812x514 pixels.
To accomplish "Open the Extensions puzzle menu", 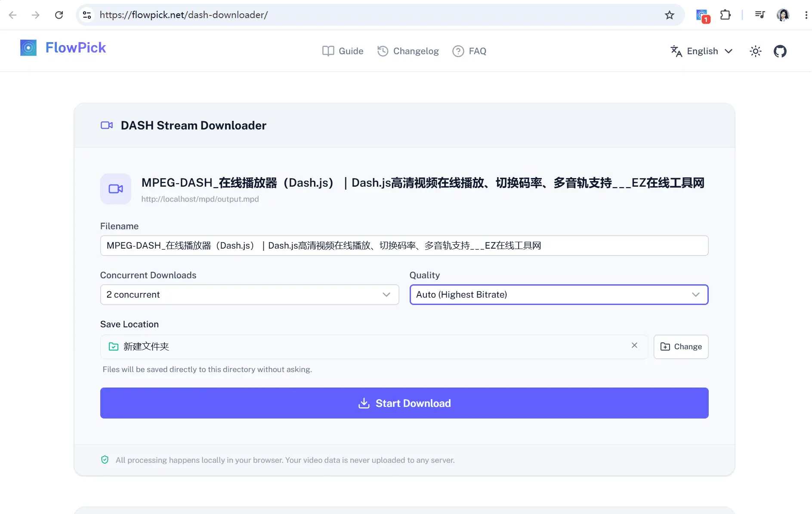I will [x=726, y=15].
